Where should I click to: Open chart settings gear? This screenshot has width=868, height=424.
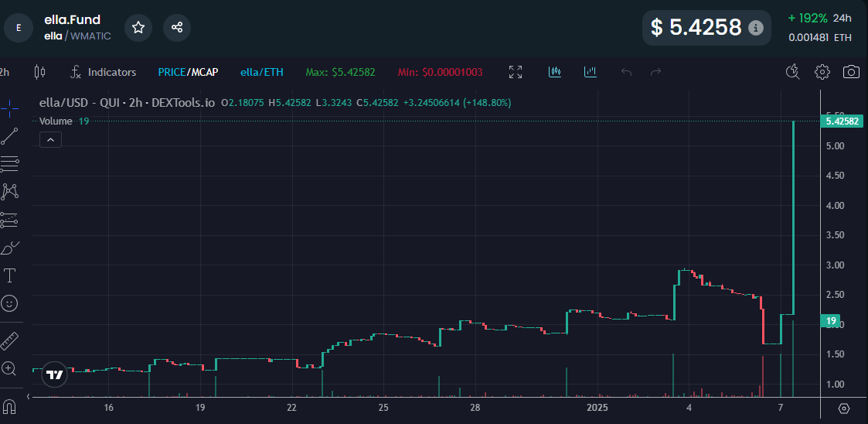(x=822, y=71)
